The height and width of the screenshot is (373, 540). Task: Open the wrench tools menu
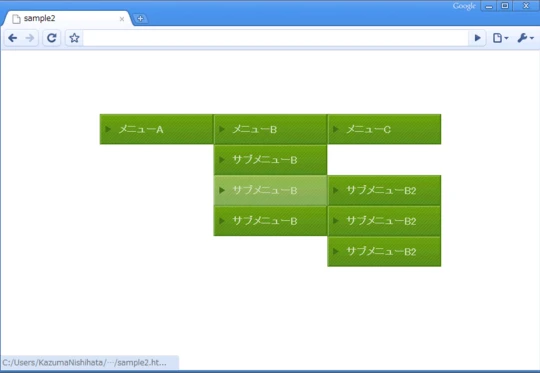coord(525,38)
